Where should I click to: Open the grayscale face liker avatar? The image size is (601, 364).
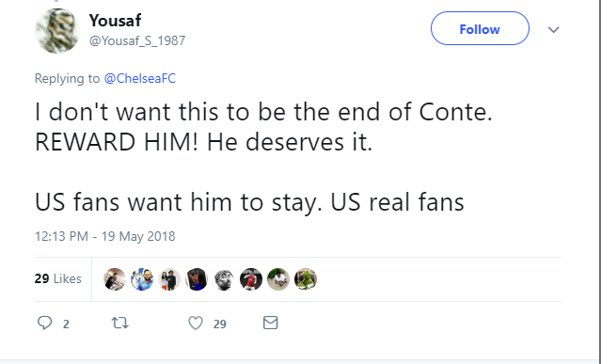point(224,279)
